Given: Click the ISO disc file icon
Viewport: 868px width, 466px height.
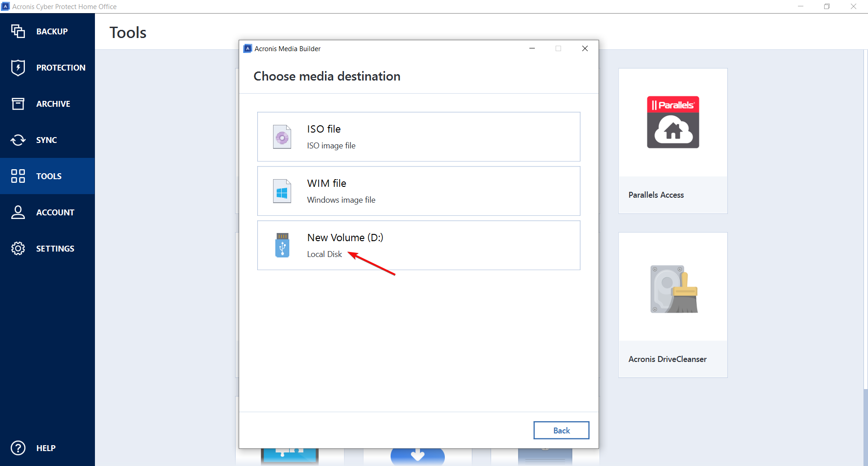Looking at the screenshot, I should [282, 137].
